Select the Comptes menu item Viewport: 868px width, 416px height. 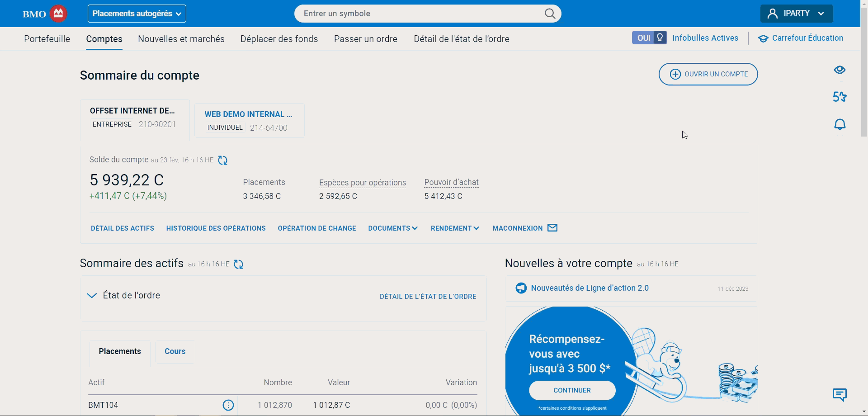(x=104, y=39)
